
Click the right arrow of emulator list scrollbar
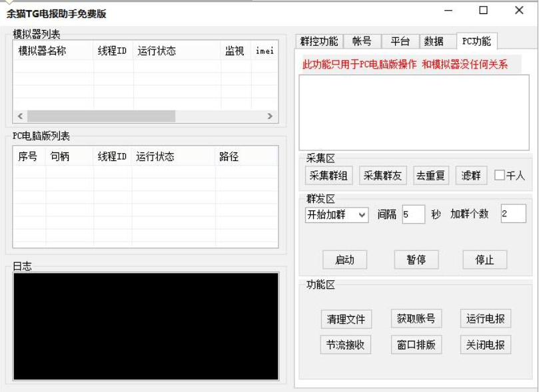pos(270,116)
